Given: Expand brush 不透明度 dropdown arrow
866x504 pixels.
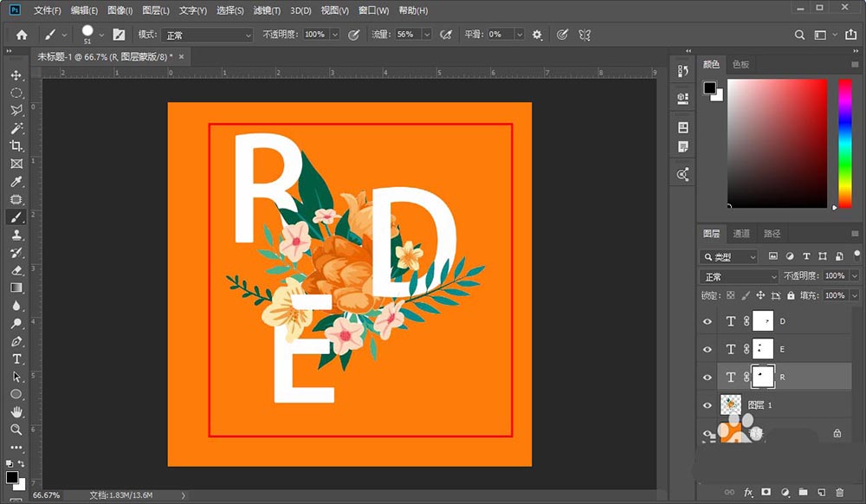Looking at the screenshot, I should click(334, 35).
